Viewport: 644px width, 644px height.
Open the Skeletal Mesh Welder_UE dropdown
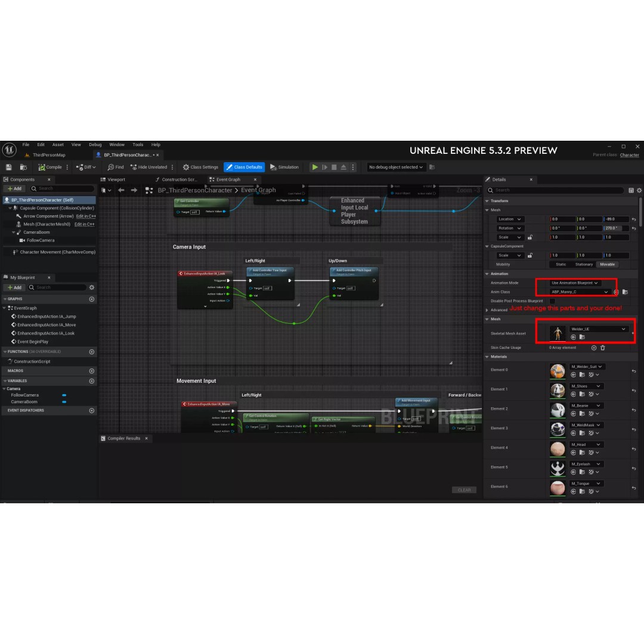tap(599, 329)
